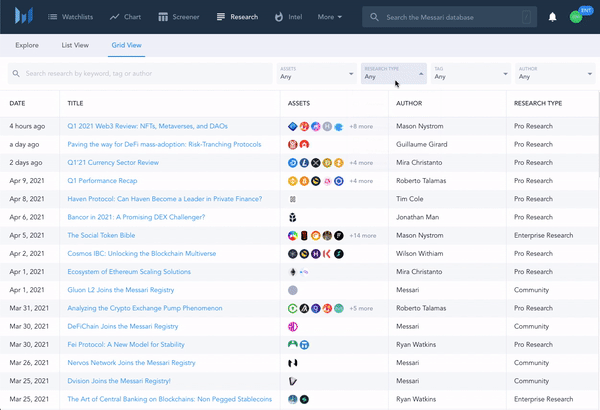Viewport: 600px width, 410px height.
Task: Open DeFiChain Joins the Messari Registry
Action: [122, 326]
